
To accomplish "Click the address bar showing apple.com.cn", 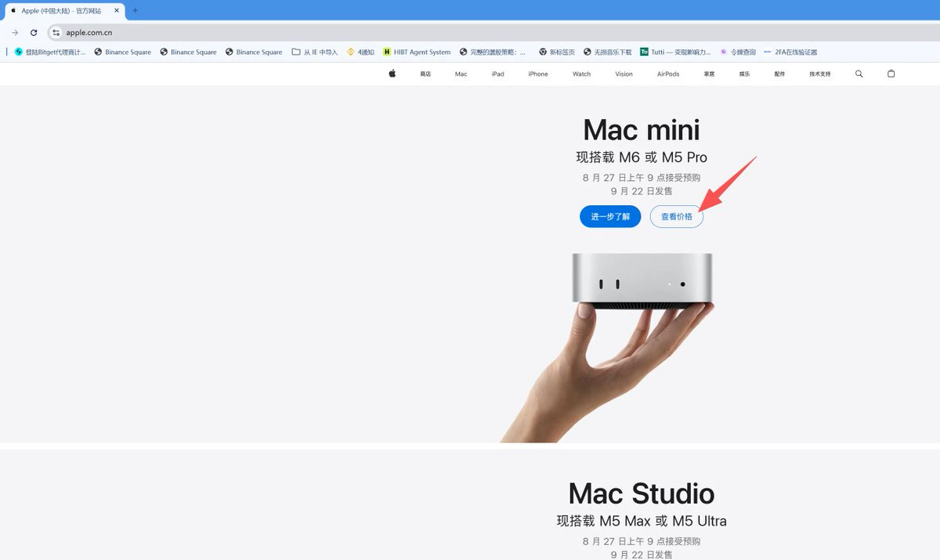I will click(493, 33).
